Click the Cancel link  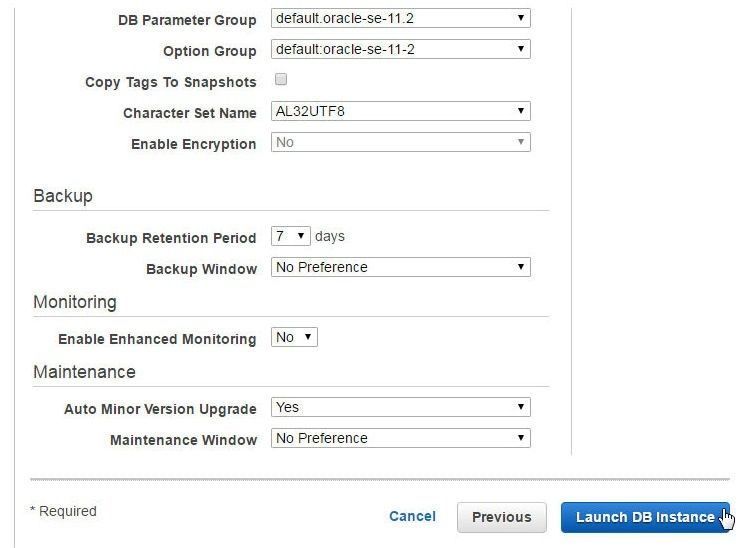[x=412, y=517]
